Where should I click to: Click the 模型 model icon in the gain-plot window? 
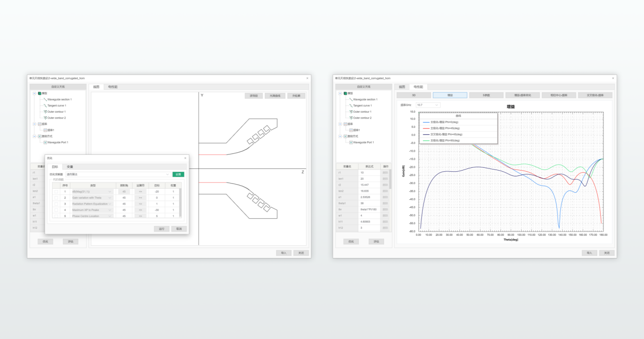(x=345, y=93)
